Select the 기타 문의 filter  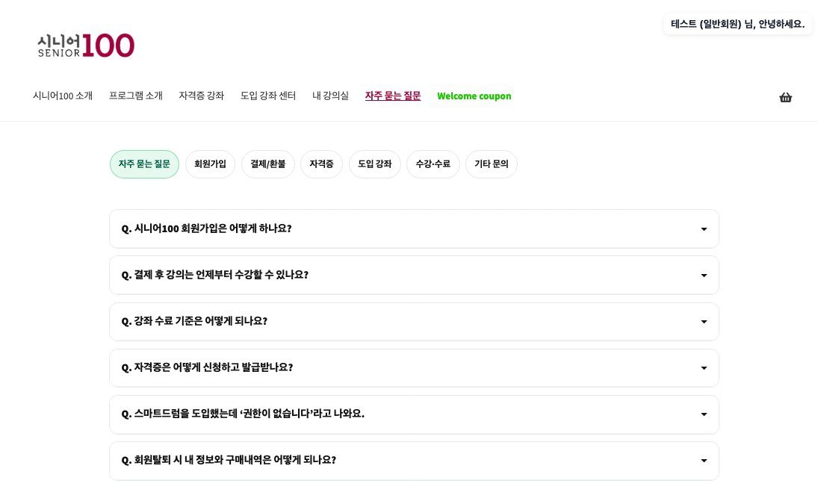[x=492, y=164]
